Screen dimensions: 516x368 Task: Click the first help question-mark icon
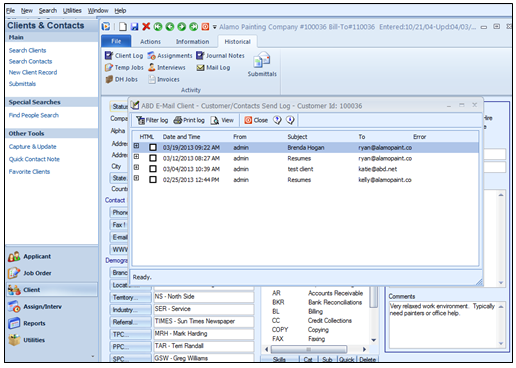point(277,120)
